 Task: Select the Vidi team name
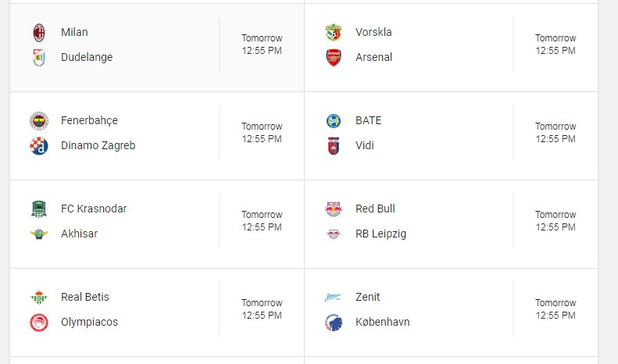(365, 145)
